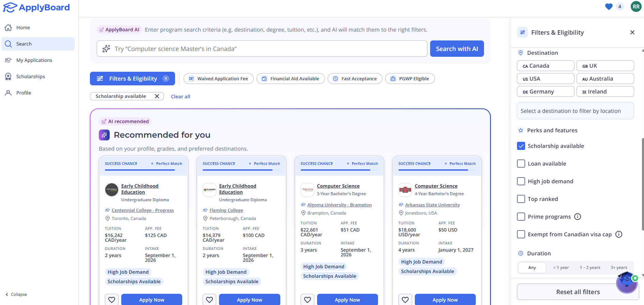Choose Australia as destination
This screenshot has width=644, height=305.
605,79
